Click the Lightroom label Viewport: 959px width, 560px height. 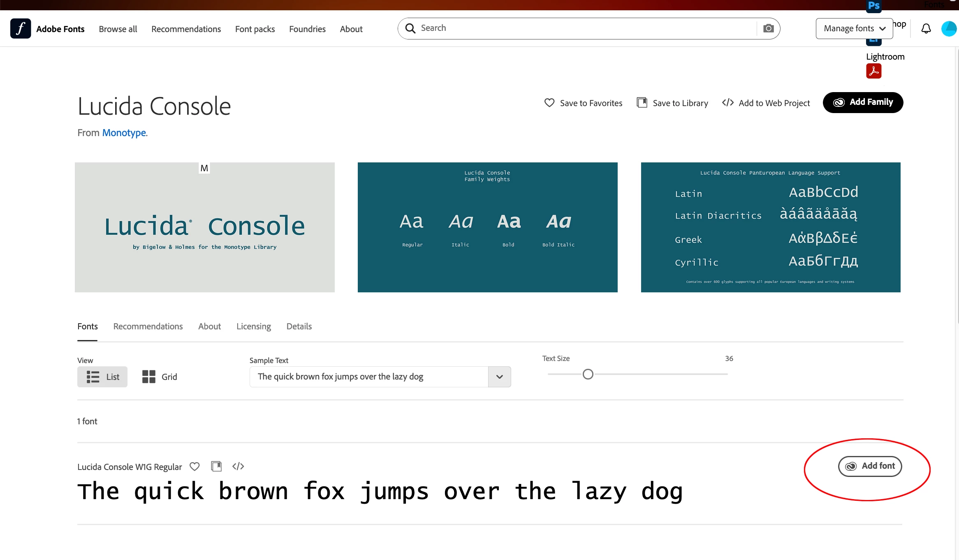[x=885, y=57]
